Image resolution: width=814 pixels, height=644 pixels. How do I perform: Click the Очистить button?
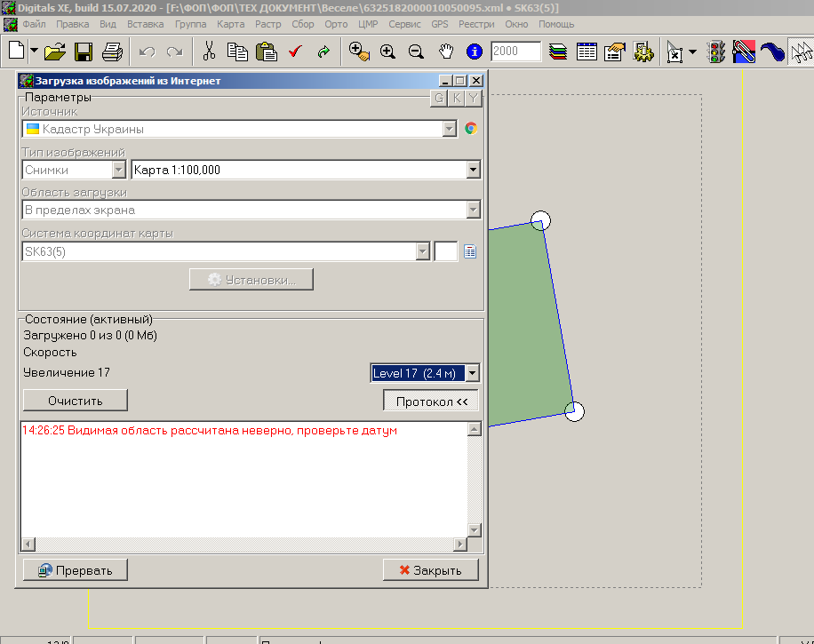coord(76,401)
